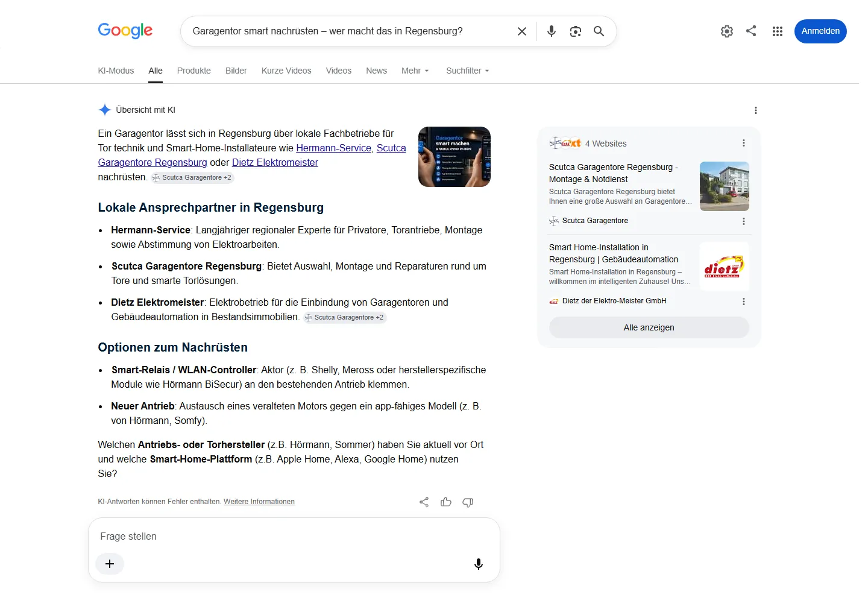Click Alle anzeigen button
The image size is (868, 603).
[x=649, y=327]
